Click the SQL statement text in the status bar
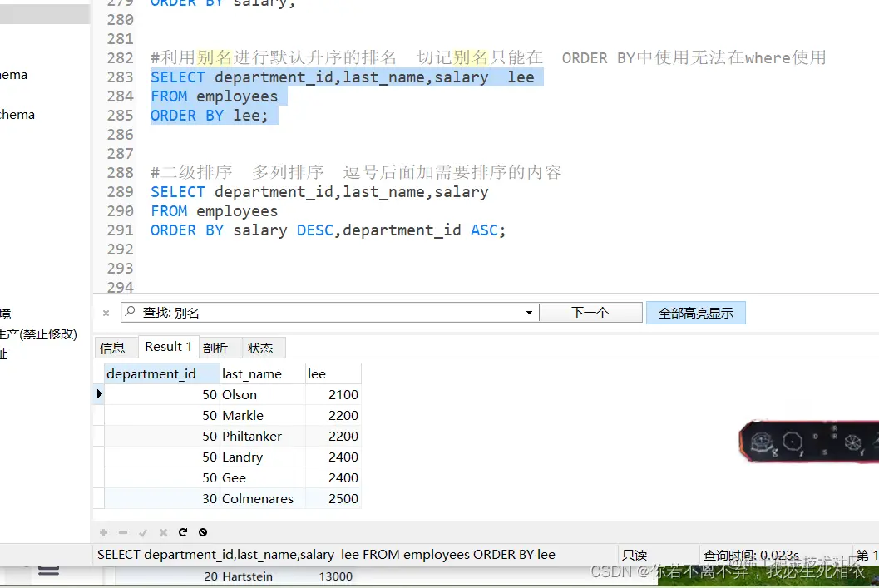The image size is (879, 588). coord(326,555)
